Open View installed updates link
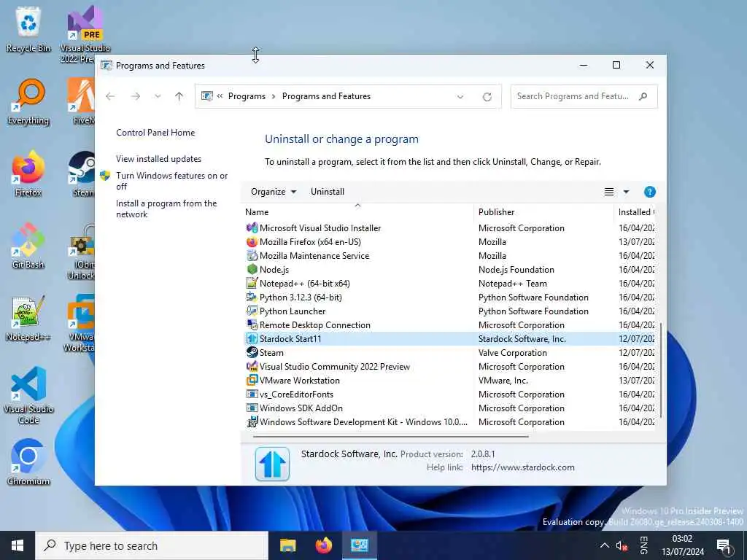Image resolution: width=747 pixels, height=560 pixels. (x=158, y=159)
